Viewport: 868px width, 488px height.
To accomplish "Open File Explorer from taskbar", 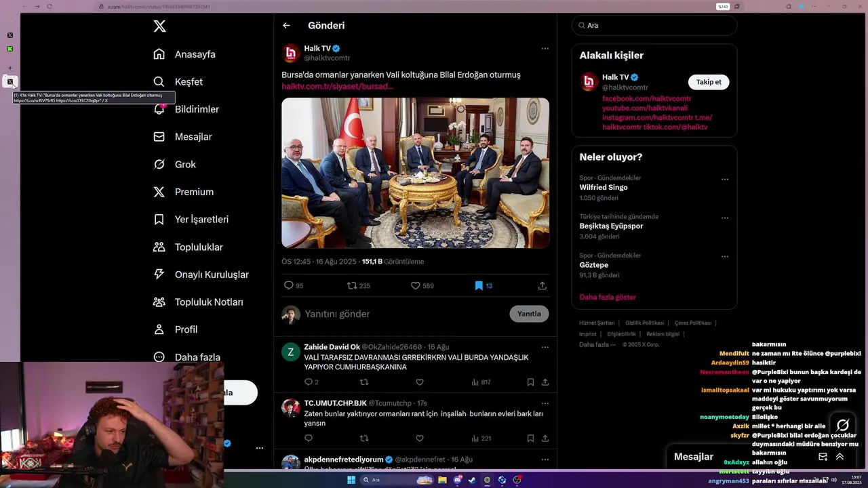I will (x=442, y=480).
